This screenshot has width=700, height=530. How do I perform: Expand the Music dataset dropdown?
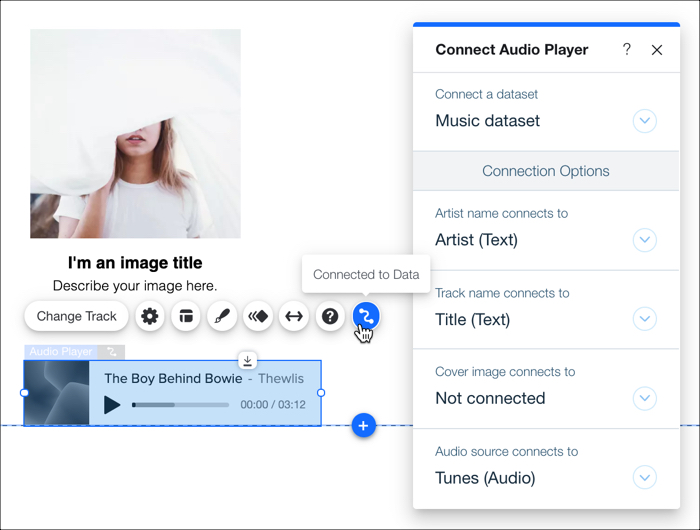tap(645, 121)
